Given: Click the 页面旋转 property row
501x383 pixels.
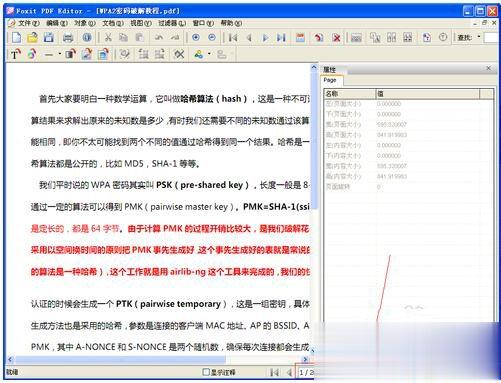Looking at the screenshot, I should click(x=408, y=187).
